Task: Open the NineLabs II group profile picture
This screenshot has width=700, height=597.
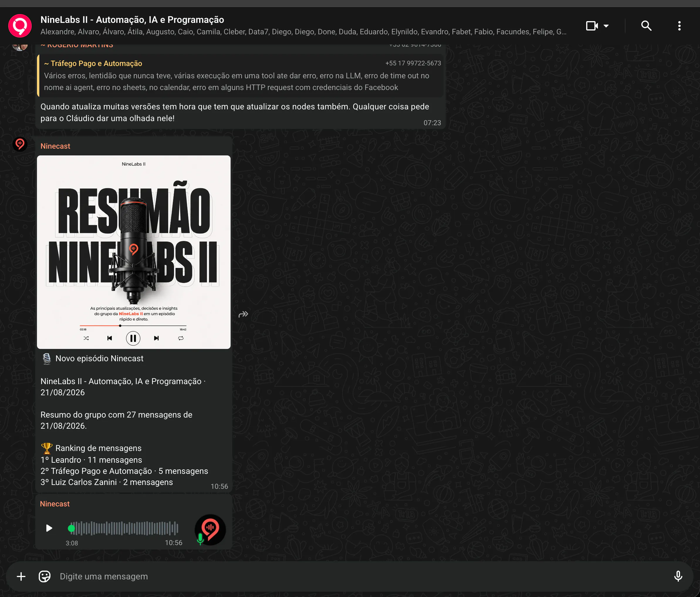Action: pos(20,26)
